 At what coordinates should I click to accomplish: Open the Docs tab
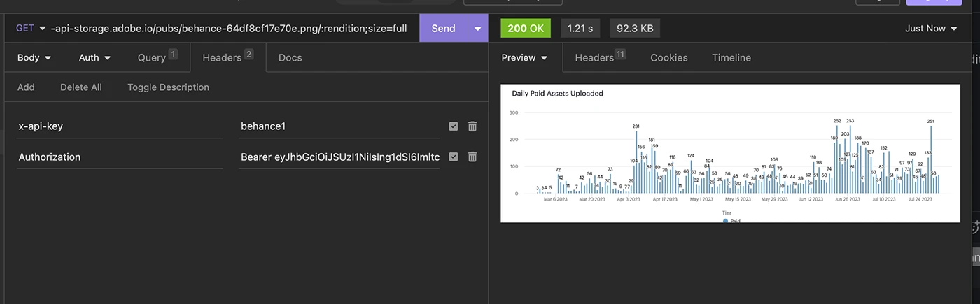tap(290, 58)
